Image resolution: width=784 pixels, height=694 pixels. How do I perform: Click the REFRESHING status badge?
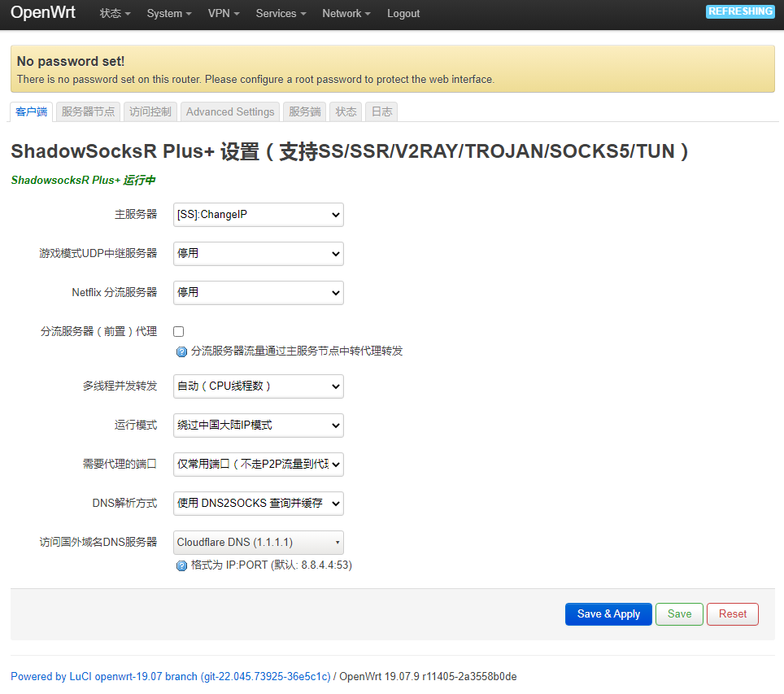740,11
